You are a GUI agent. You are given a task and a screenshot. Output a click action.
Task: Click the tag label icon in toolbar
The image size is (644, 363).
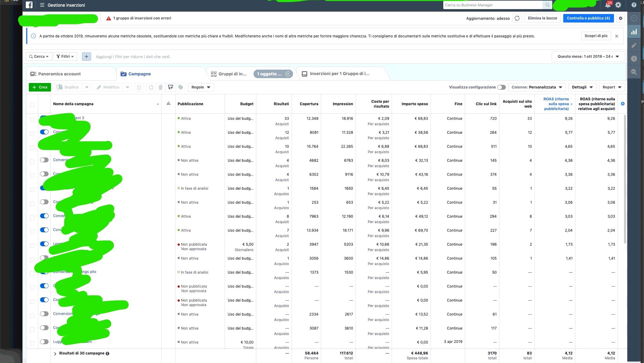coord(181,87)
